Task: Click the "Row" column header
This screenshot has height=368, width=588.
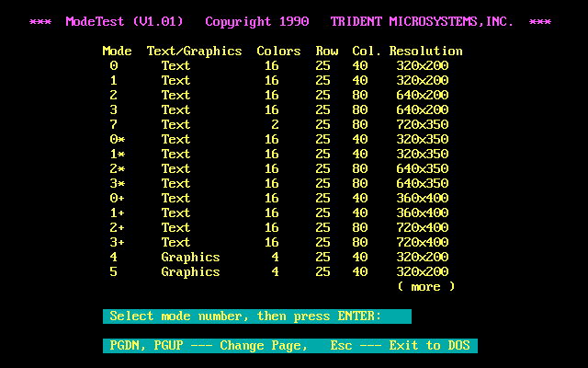Action: coord(326,52)
